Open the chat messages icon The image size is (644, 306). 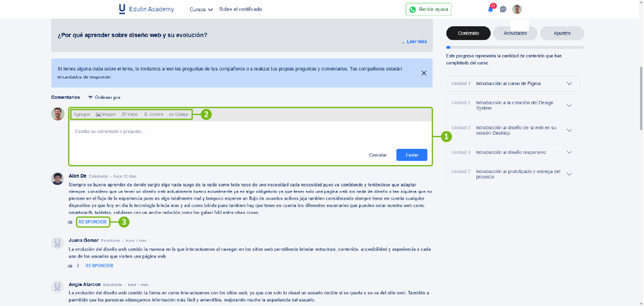click(503, 10)
